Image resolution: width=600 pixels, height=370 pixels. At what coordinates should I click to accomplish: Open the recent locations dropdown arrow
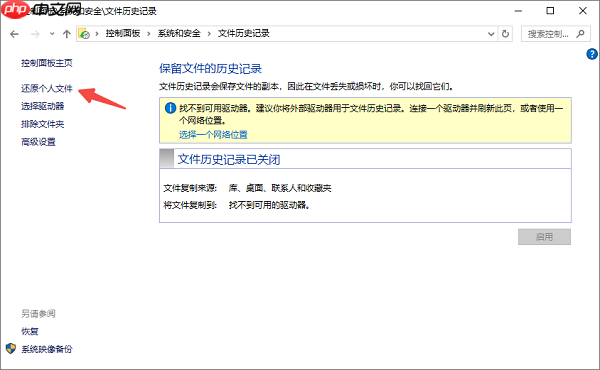tap(52, 34)
